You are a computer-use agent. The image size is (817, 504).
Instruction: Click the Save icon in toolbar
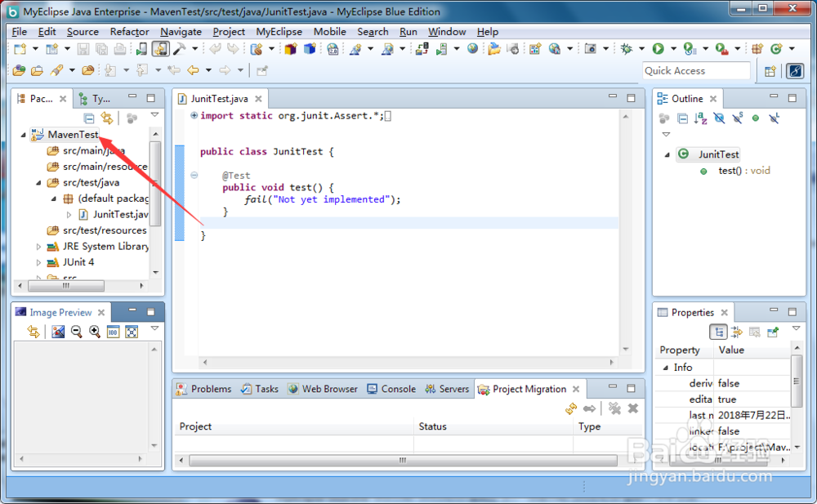(x=83, y=49)
